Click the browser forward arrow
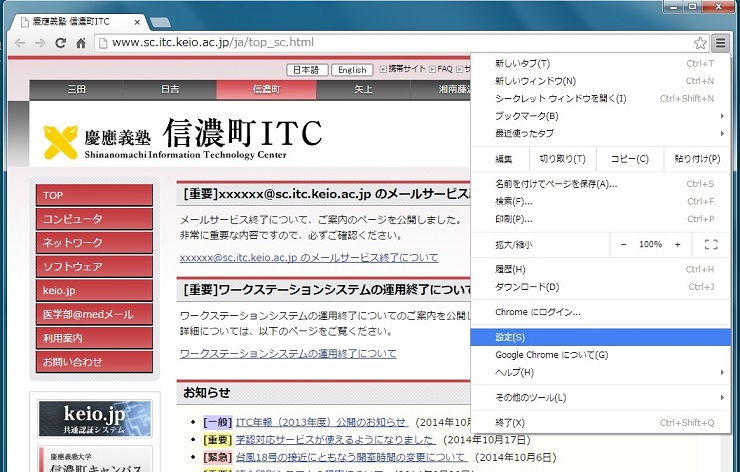 pos(40,43)
